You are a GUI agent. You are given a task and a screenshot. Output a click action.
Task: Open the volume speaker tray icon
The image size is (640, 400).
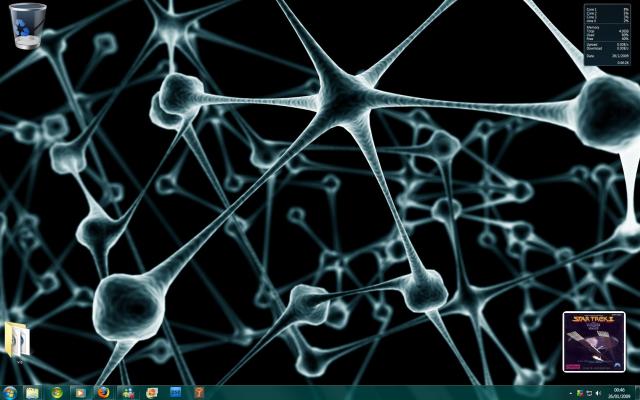[598, 393]
